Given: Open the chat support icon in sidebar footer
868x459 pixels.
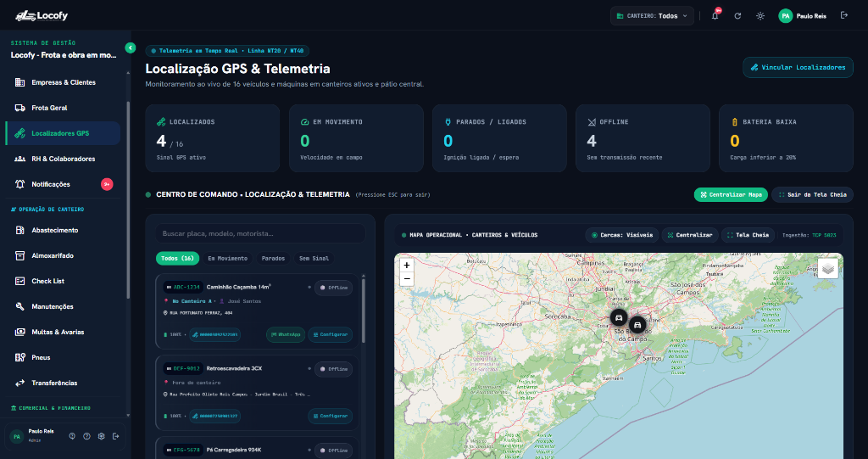Looking at the screenshot, I should 72,436.
